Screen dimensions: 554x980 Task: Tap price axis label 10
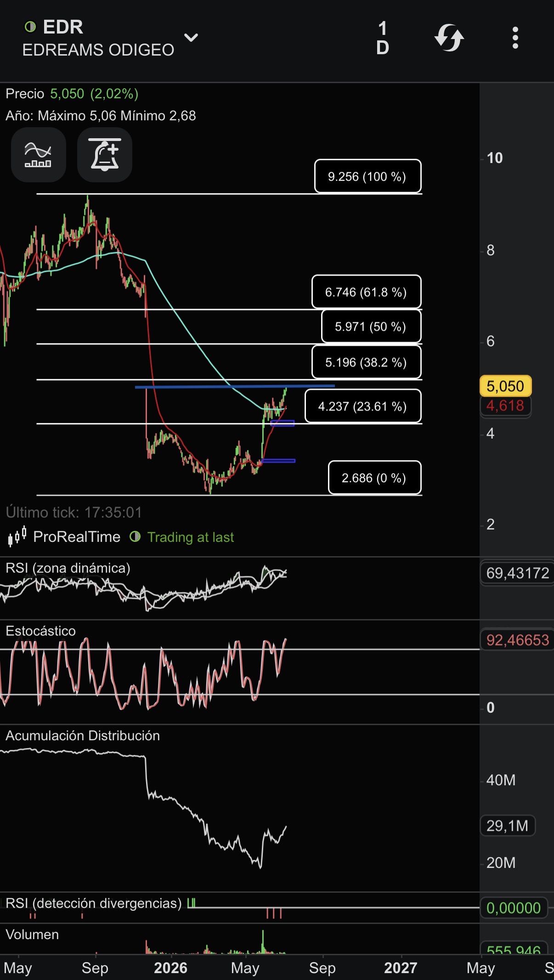(x=495, y=158)
